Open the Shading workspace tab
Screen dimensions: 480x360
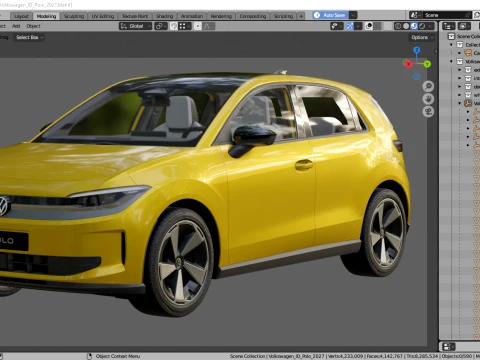click(165, 16)
